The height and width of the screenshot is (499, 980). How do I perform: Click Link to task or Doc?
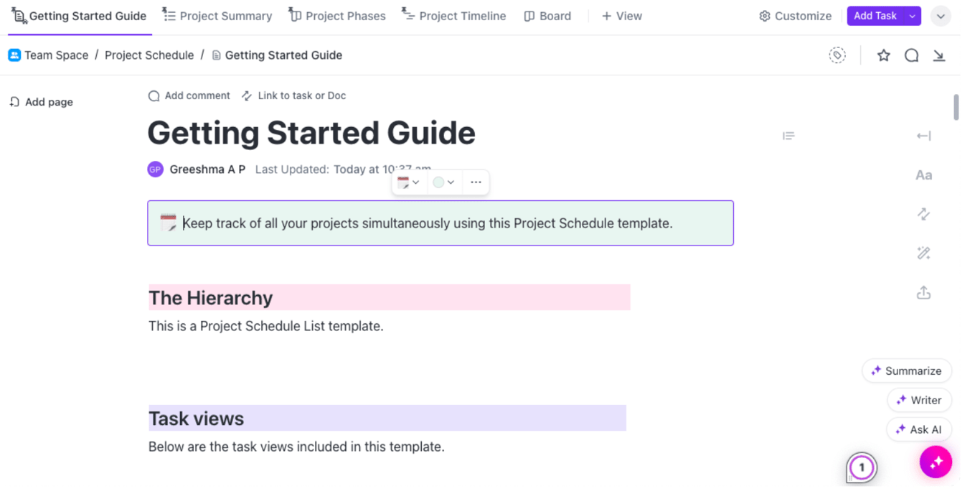(294, 95)
